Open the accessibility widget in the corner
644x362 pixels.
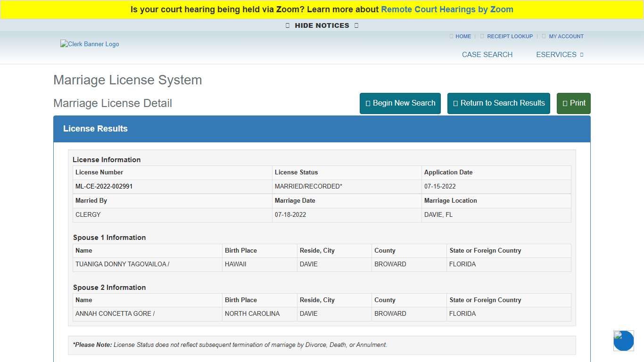(x=623, y=341)
